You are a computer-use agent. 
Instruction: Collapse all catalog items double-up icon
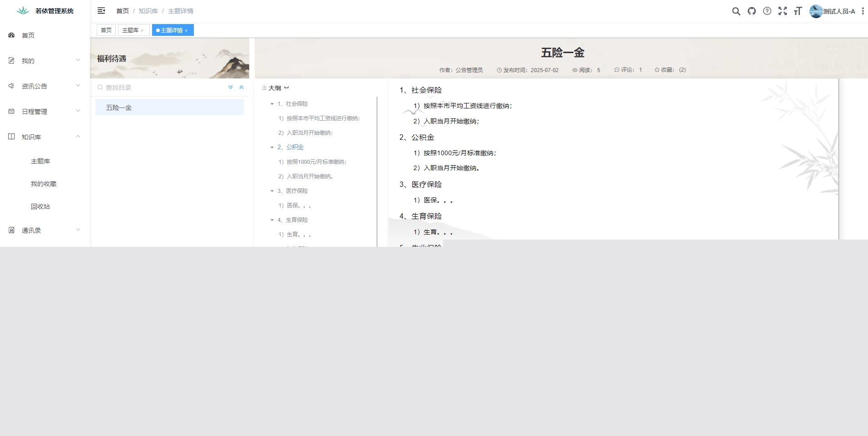(242, 87)
